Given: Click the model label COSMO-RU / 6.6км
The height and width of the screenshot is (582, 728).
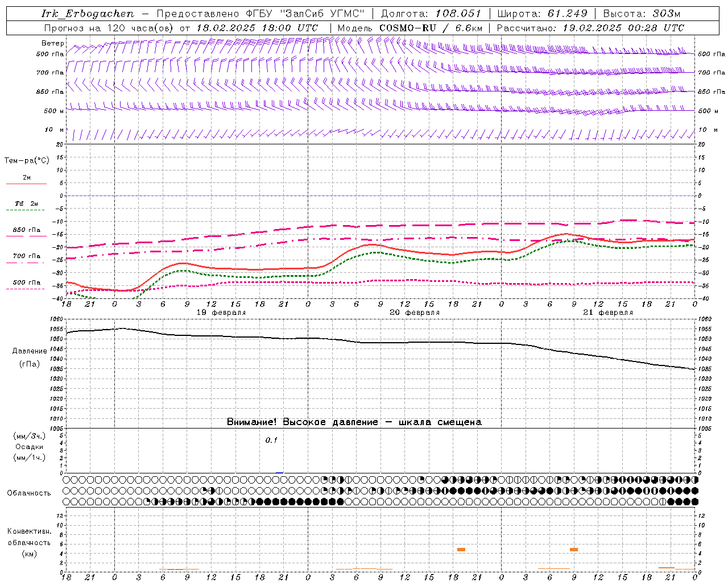Looking at the screenshot, I should pyautogui.click(x=431, y=28).
